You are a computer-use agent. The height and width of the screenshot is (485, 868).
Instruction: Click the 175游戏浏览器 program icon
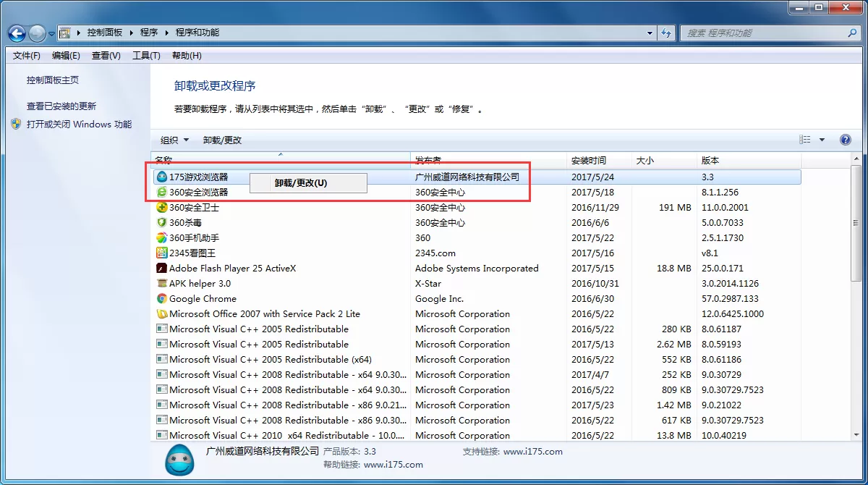[162, 177]
